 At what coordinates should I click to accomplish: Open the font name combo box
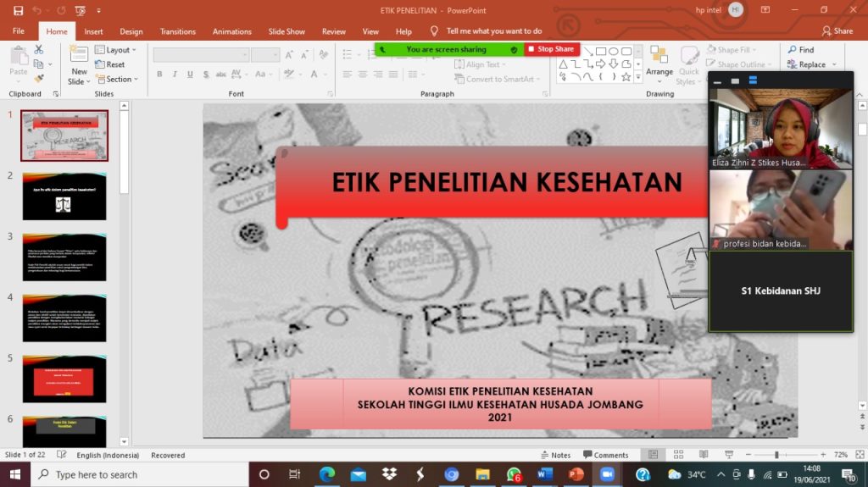pos(201,54)
